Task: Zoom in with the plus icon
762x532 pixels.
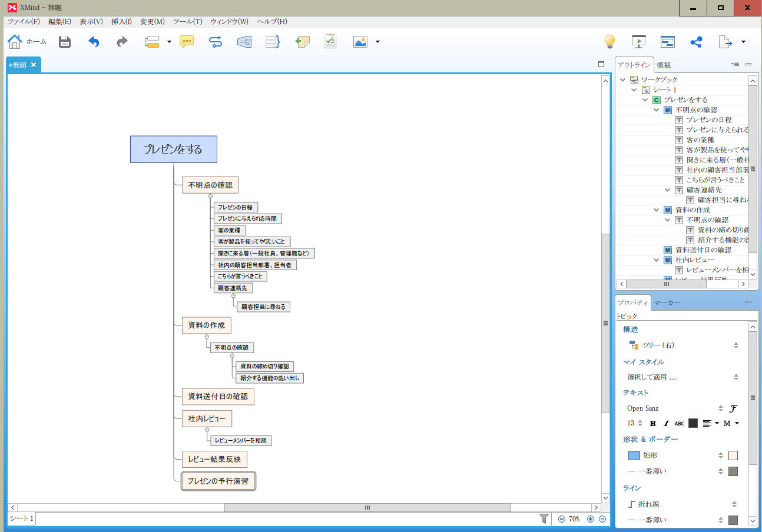Action: pyautogui.click(x=591, y=519)
